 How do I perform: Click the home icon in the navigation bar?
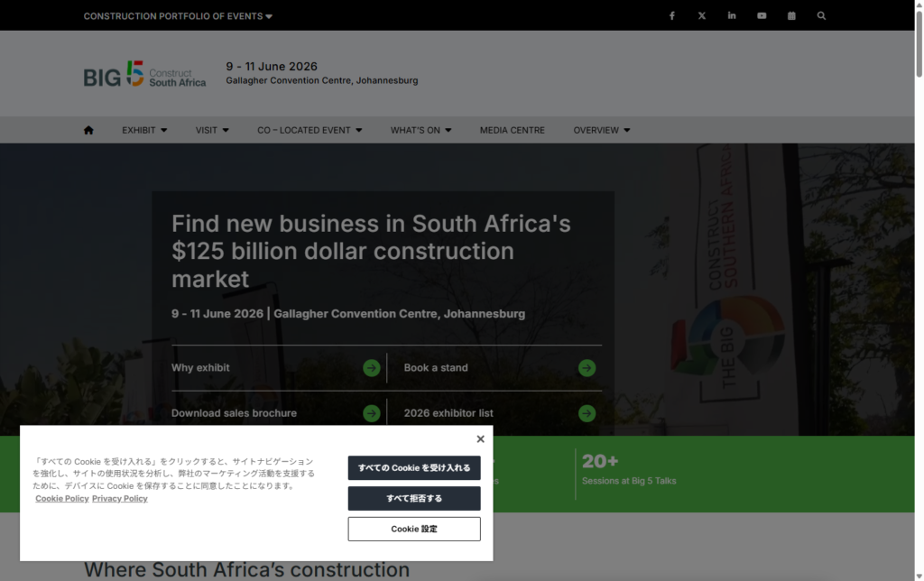tap(88, 130)
